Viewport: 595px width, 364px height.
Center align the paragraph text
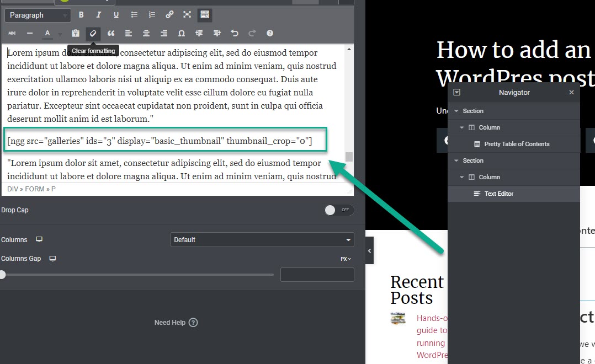(x=146, y=33)
